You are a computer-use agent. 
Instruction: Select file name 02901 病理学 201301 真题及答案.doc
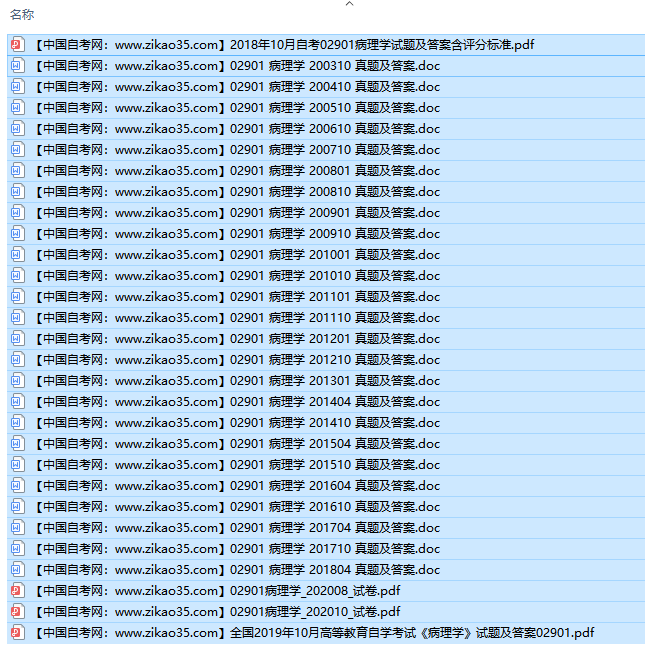click(x=335, y=381)
